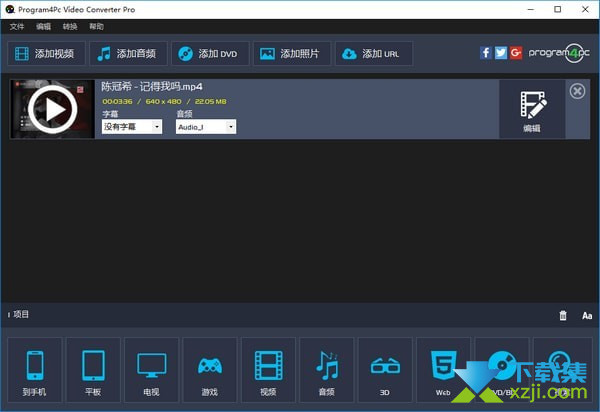Select the TV (电视) output category

click(x=152, y=370)
